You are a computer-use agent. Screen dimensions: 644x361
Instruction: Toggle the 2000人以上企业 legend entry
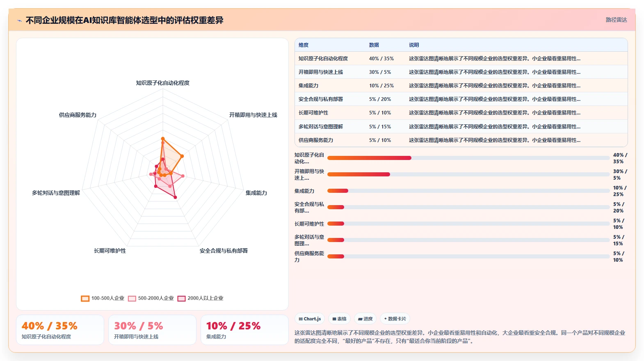pos(201,298)
